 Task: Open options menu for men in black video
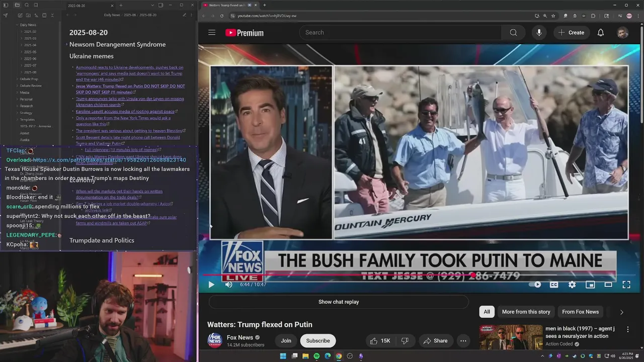(x=627, y=329)
